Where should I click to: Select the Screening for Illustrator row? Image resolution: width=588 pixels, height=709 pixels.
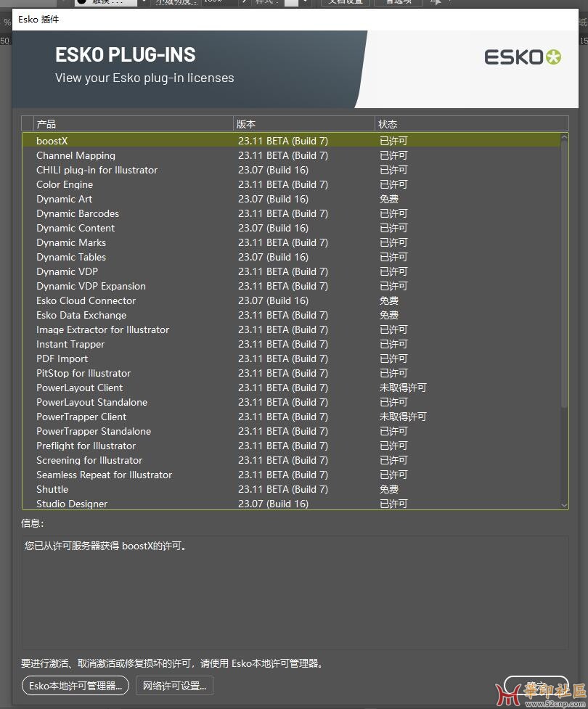[x=291, y=460]
